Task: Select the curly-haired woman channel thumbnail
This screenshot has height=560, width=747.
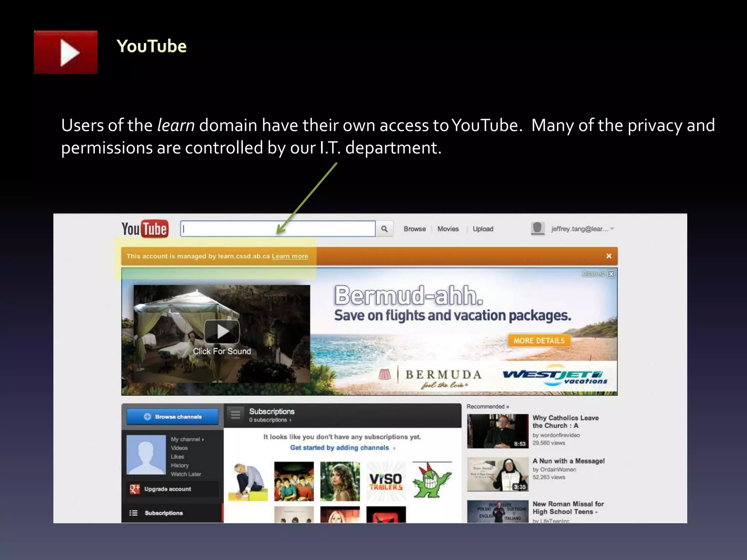Action: pos(340,481)
